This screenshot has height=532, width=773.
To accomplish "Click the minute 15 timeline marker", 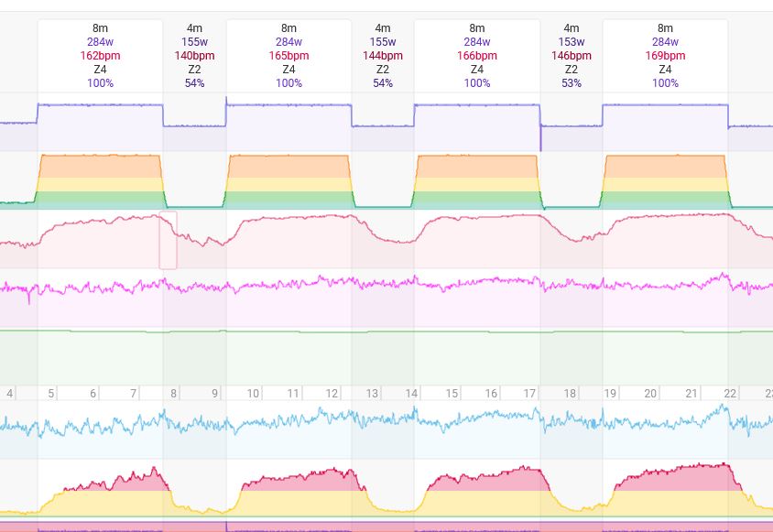I will [452, 393].
